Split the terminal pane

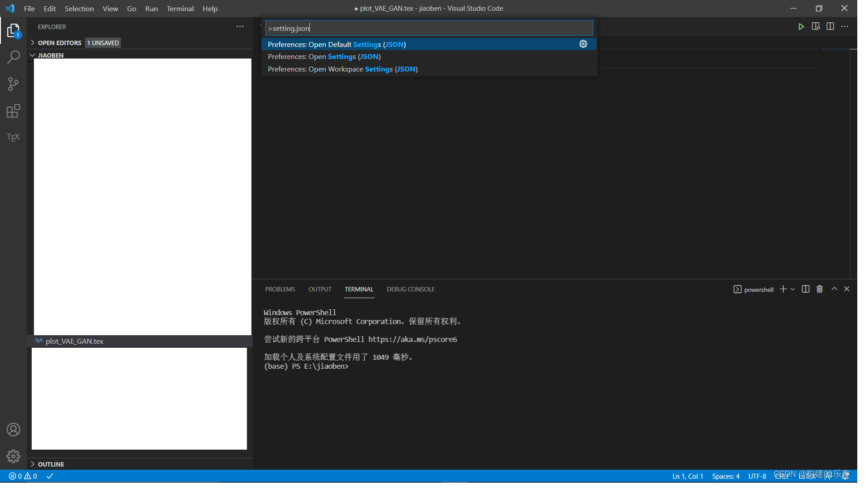805,289
